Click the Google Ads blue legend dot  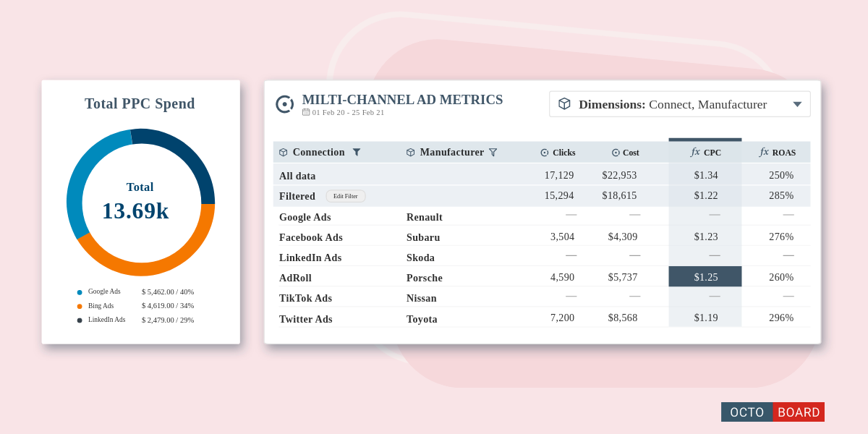80,292
